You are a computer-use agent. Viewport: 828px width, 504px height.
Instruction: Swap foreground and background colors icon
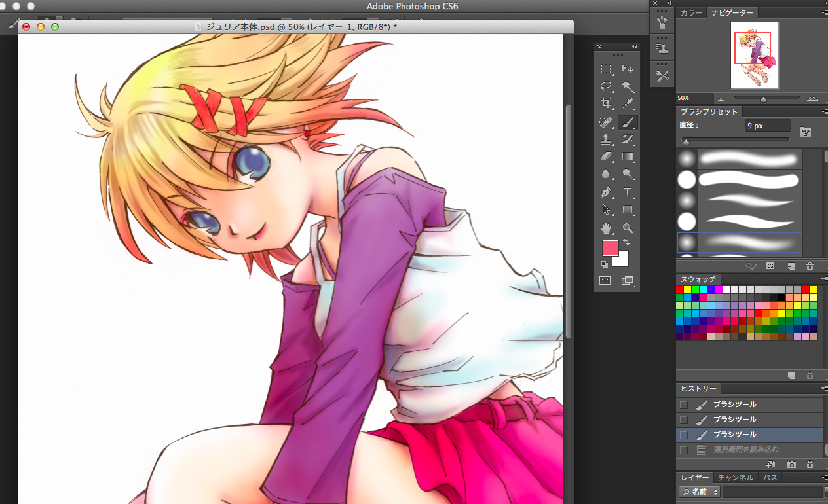click(x=626, y=242)
